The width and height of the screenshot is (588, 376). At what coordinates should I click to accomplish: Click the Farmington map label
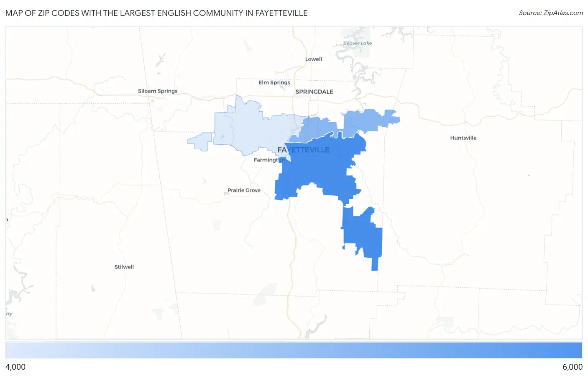(x=269, y=160)
